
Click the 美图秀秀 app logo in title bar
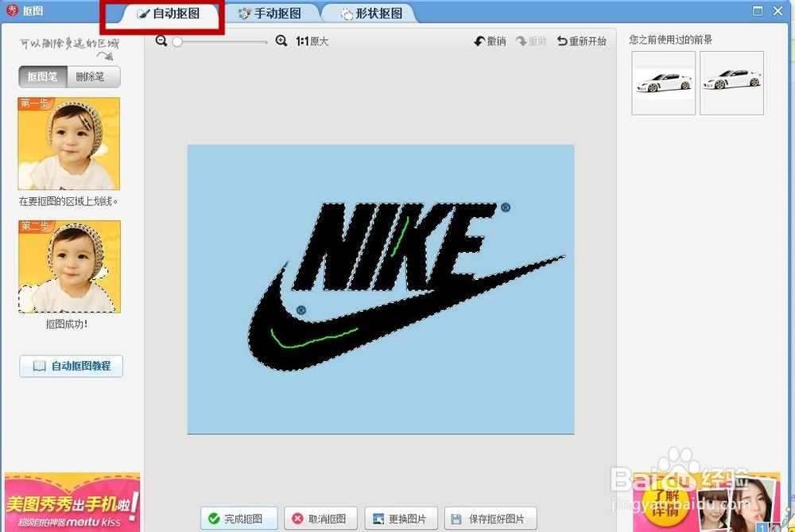tap(12, 10)
